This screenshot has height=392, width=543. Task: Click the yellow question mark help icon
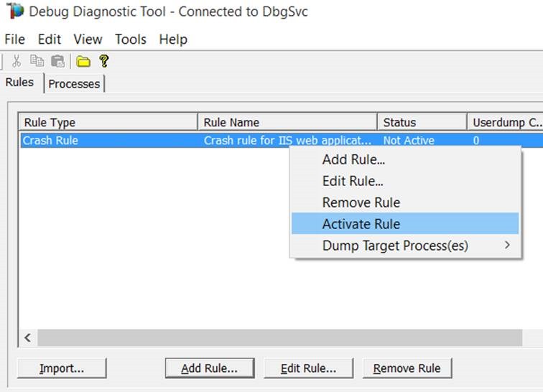(104, 61)
